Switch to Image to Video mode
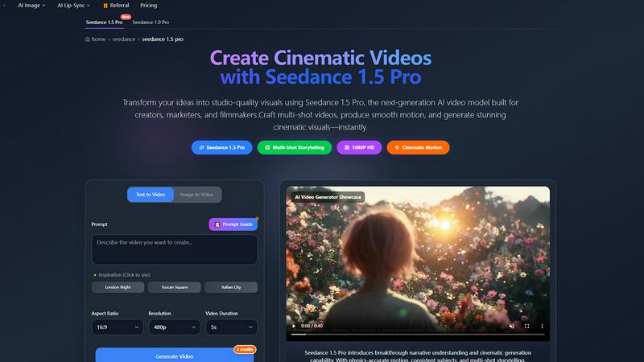The height and width of the screenshot is (362, 644). click(196, 195)
